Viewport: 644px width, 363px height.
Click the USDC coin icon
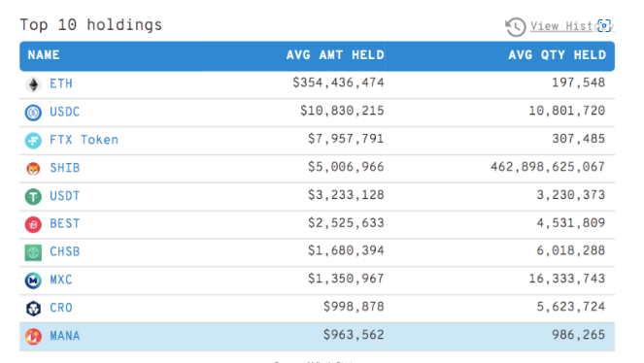33,113
